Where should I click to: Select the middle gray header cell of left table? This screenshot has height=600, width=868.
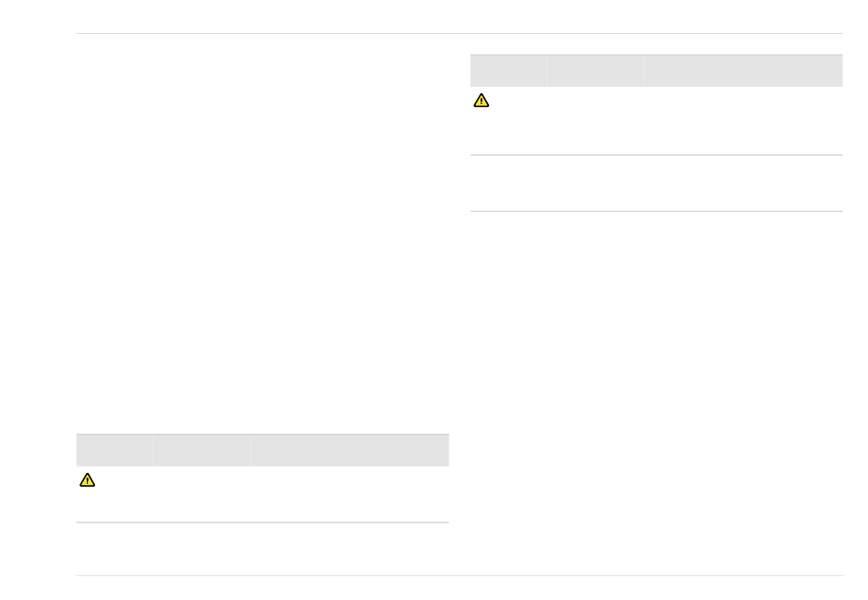pos(202,450)
